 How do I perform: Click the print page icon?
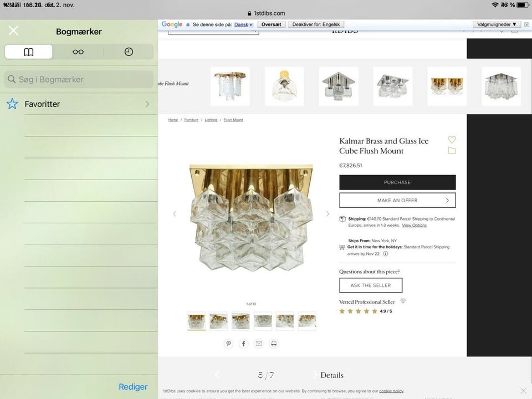pos(274,344)
